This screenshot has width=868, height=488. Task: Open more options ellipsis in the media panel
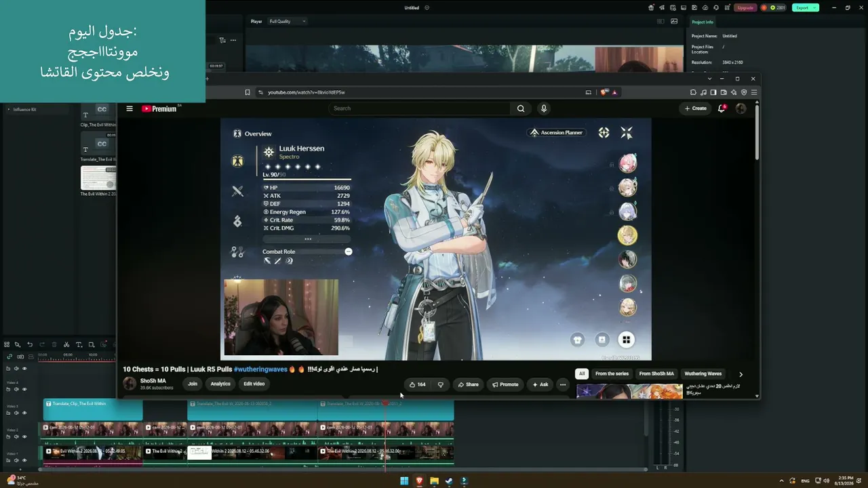(233, 40)
